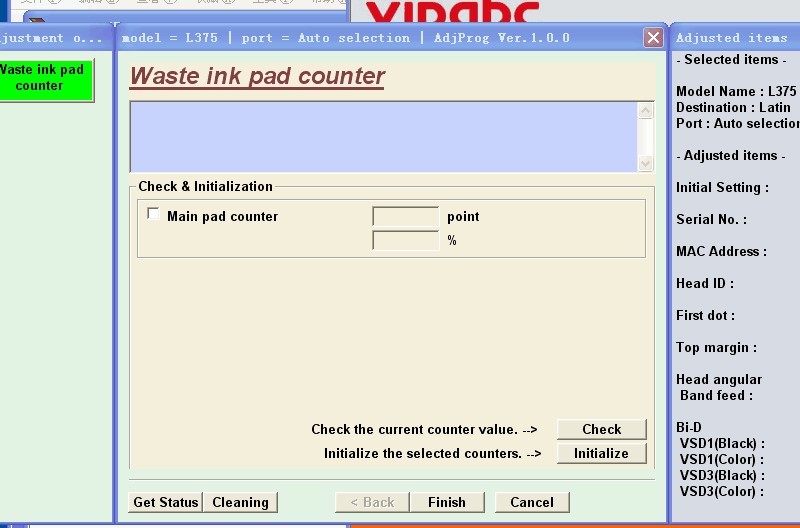Click the 'Initial Setting :' label
This screenshot has height=528, width=800.
pyautogui.click(x=722, y=188)
